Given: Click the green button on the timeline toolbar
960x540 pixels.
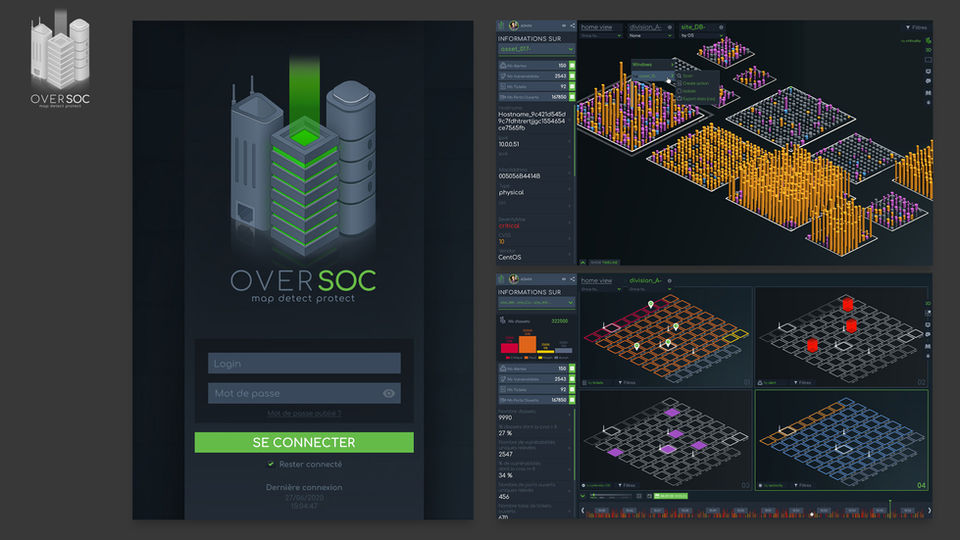Looking at the screenshot, I should coord(671,496).
